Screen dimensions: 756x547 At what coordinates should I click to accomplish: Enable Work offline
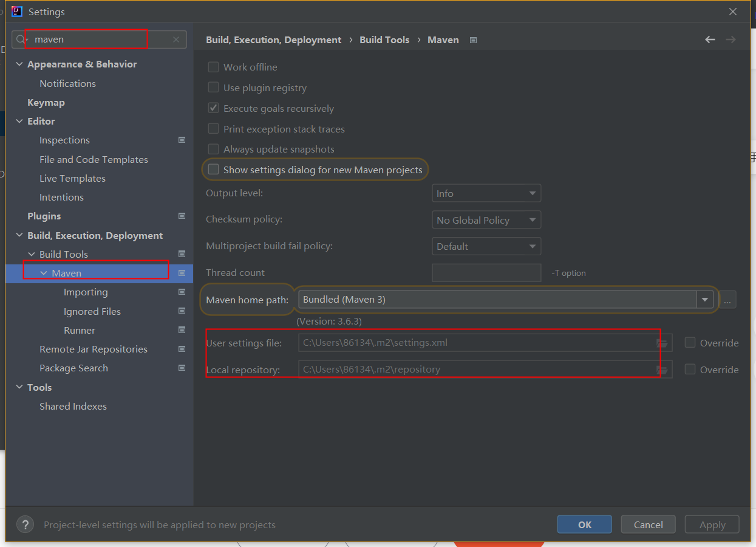[x=213, y=67]
